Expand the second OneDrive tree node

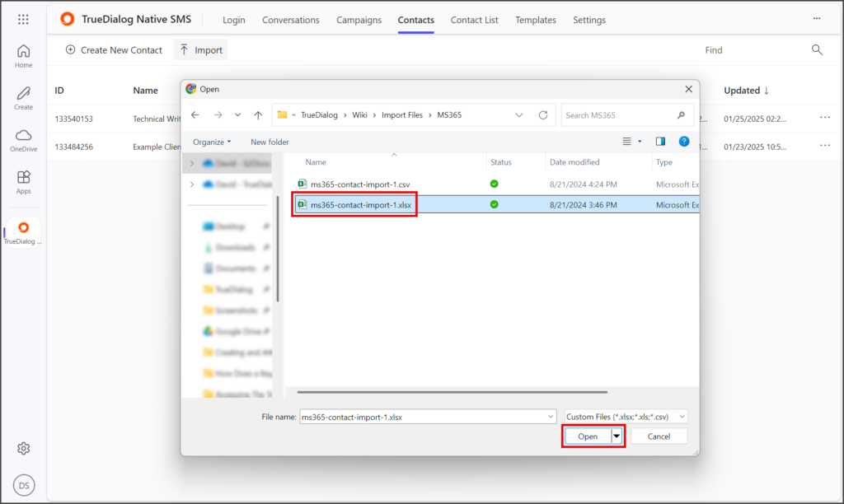click(192, 184)
